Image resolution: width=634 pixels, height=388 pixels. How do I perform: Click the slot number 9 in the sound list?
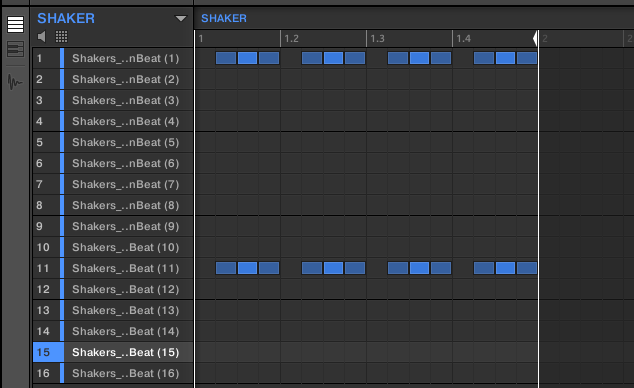39,226
